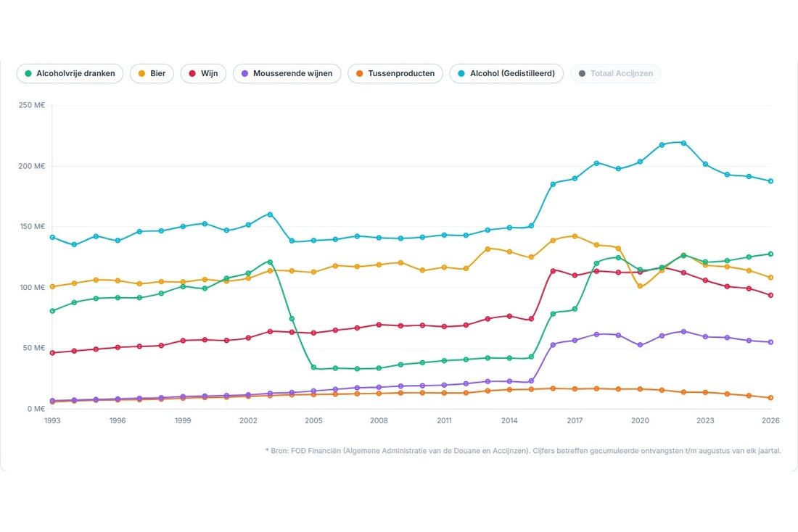Toggle Alcohol (Gedistilleerd) legend item

[506, 73]
